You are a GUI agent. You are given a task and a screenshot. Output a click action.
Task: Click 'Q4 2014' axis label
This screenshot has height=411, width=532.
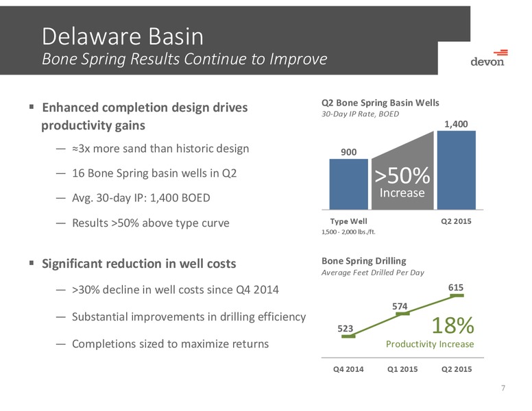[x=348, y=369]
